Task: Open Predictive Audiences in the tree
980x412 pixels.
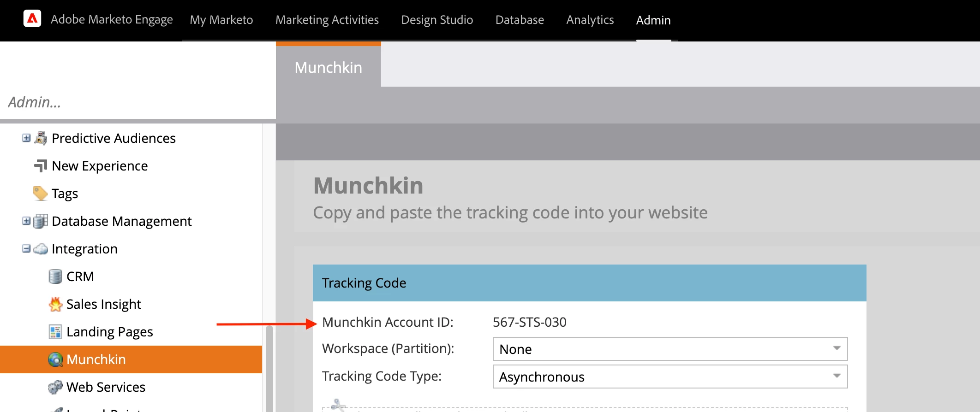Action: point(114,138)
